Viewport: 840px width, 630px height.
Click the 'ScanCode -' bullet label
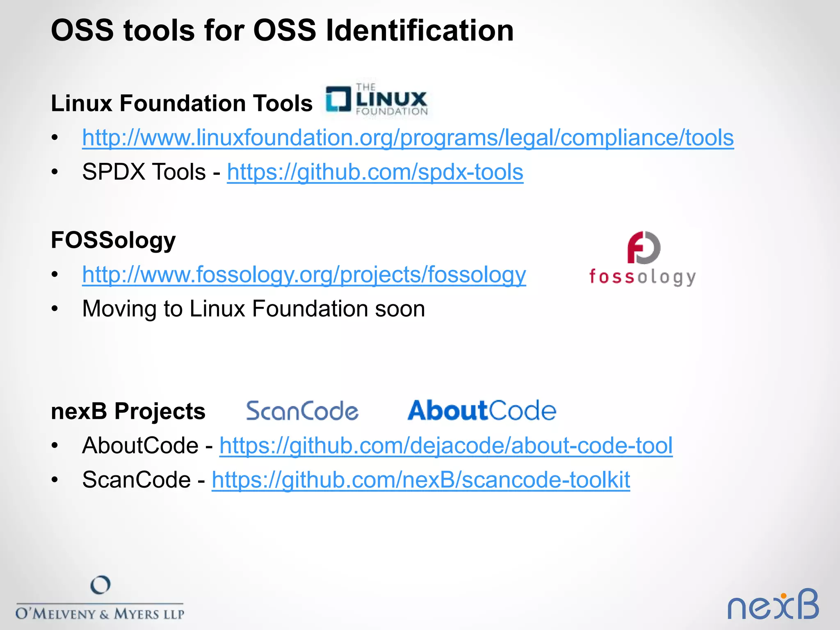(144, 480)
